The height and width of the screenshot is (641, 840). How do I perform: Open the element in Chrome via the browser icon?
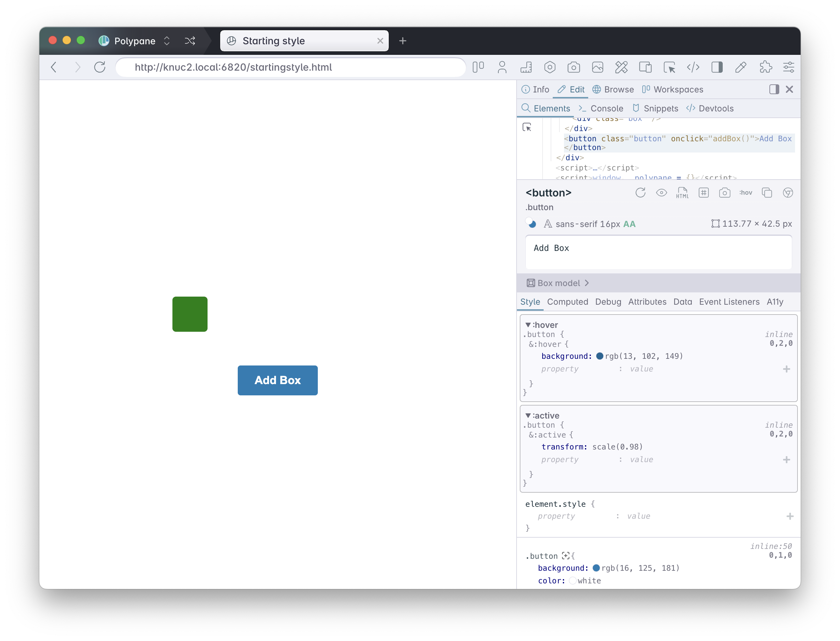(x=787, y=193)
